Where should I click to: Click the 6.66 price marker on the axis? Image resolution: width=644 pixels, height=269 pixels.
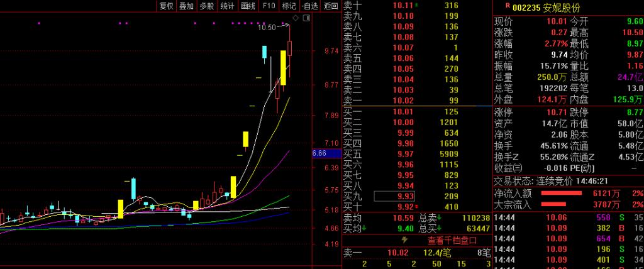click(x=327, y=153)
